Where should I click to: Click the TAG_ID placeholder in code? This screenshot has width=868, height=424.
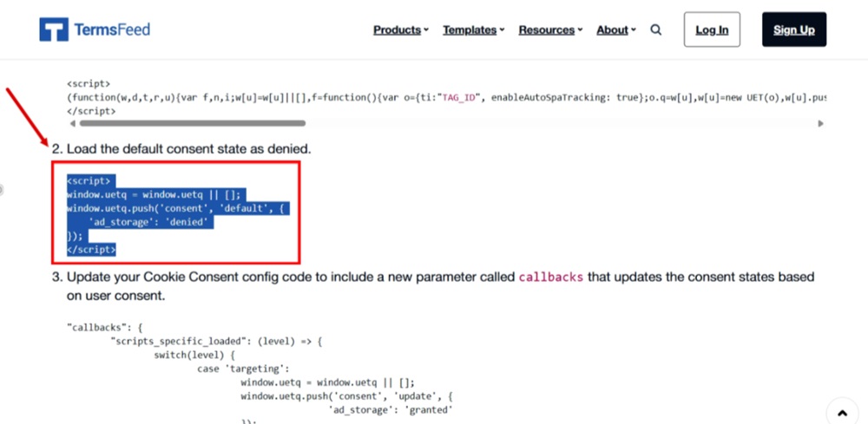click(x=459, y=98)
